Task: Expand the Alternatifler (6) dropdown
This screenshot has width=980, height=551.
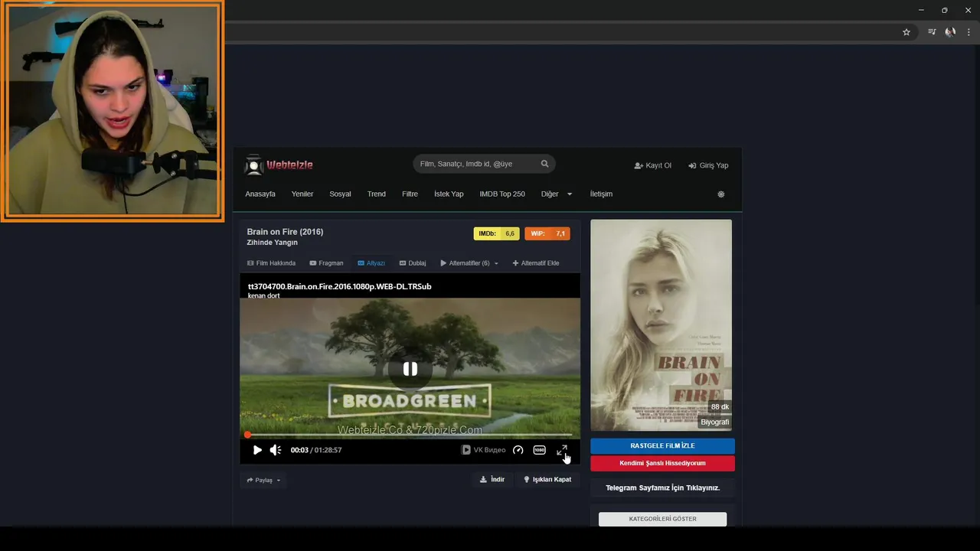Action: pos(469,263)
